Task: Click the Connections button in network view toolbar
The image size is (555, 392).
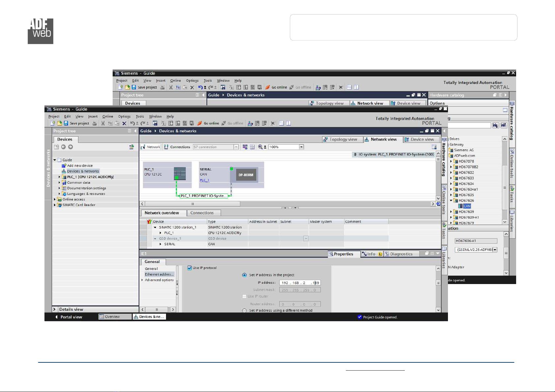Action: pyautogui.click(x=177, y=147)
